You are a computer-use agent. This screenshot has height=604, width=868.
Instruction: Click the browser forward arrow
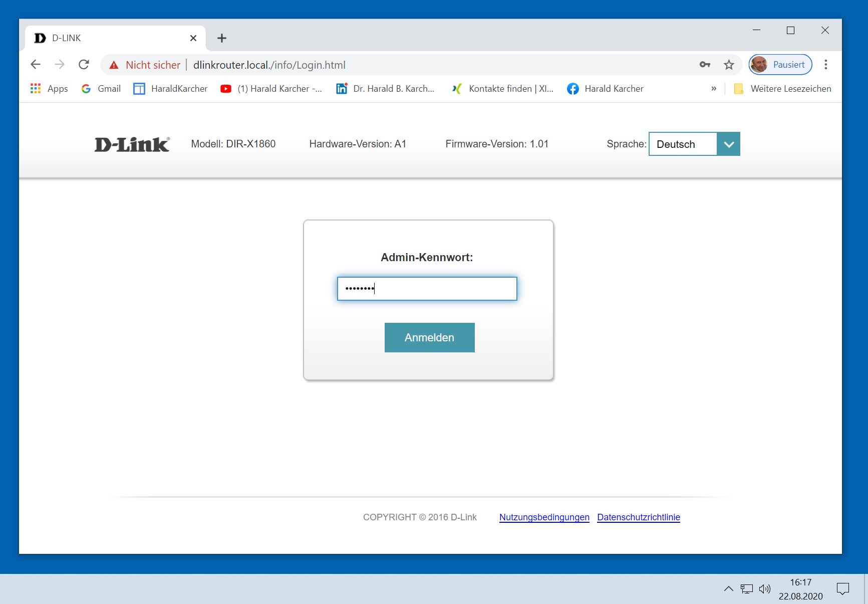60,65
